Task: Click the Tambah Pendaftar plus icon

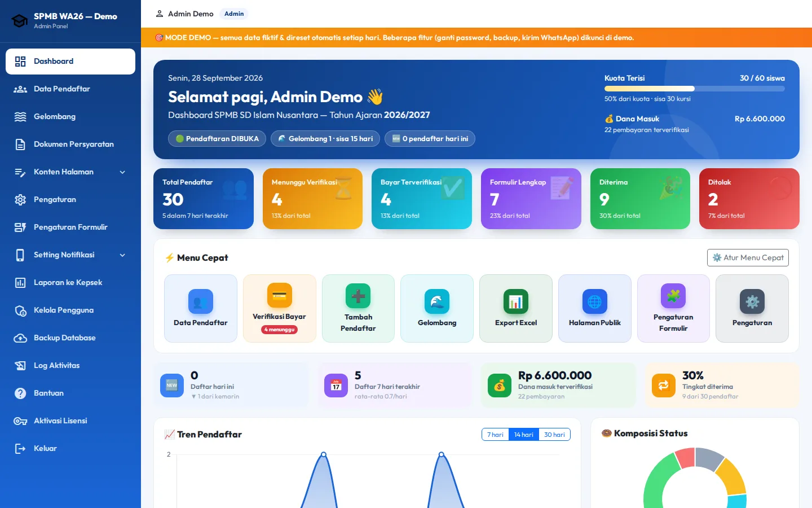Action: (x=358, y=296)
